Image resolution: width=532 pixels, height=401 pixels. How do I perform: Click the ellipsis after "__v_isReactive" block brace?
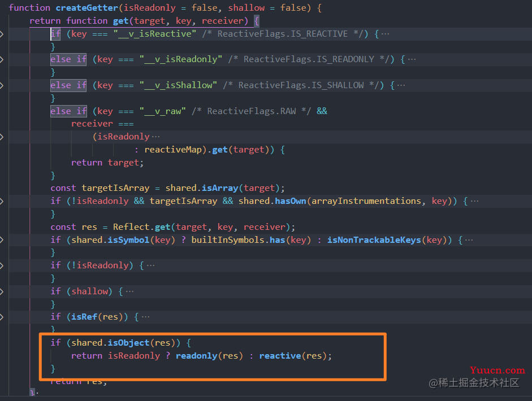[385, 34]
